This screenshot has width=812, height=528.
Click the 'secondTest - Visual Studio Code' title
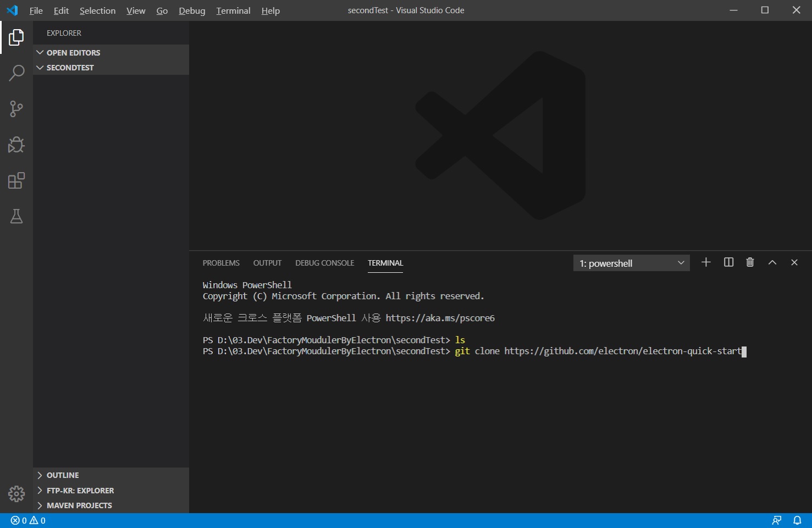point(406,10)
